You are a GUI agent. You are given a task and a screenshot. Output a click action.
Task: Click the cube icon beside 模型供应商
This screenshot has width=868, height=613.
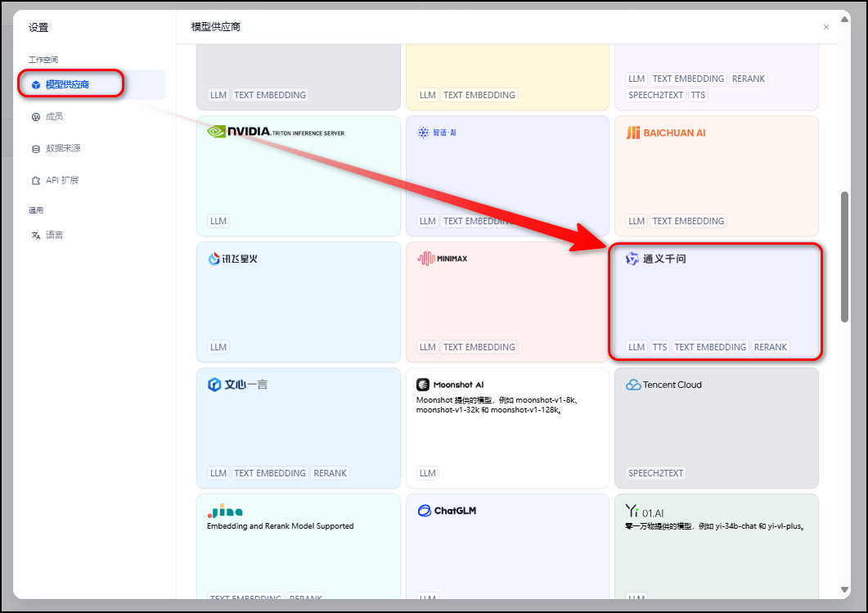36,85
